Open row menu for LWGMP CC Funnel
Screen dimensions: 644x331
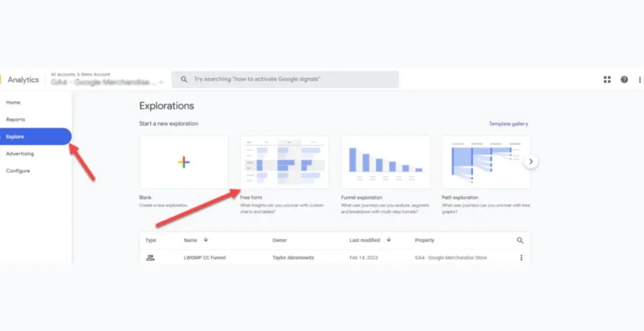521,257
